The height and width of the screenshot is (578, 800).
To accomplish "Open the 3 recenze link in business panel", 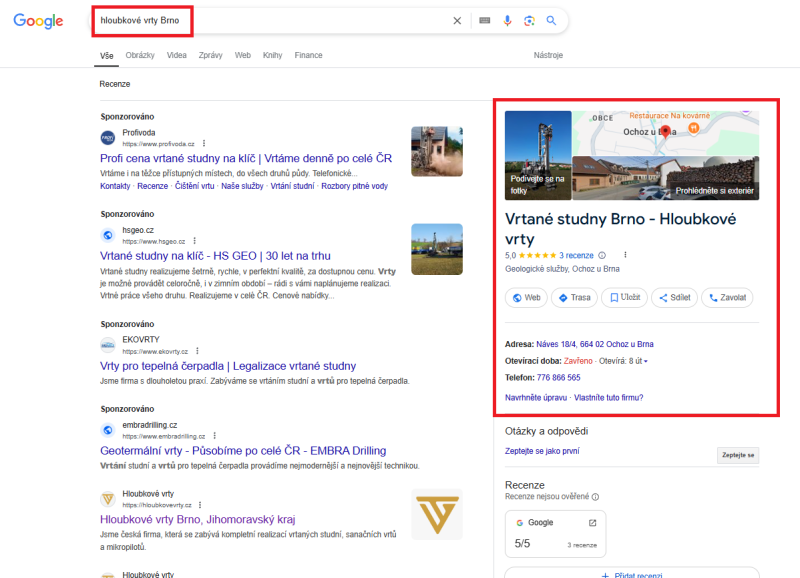I will (x=576, y=256).
